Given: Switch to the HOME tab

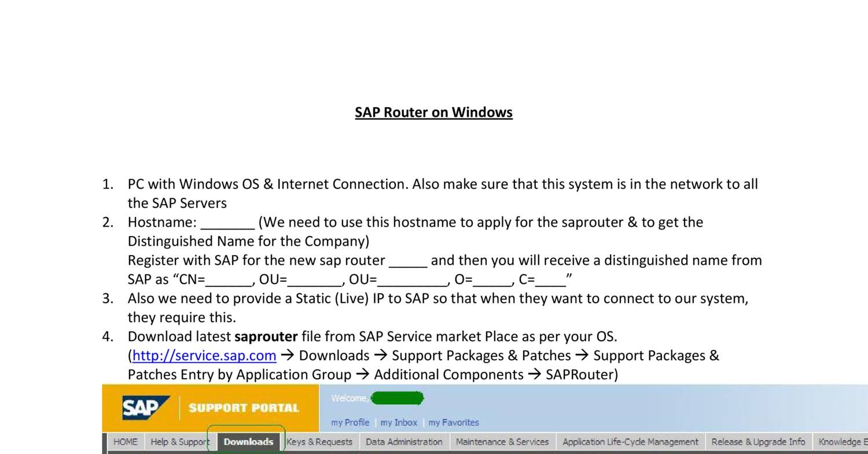Looking at the screenshot, I should coord(125,441).
